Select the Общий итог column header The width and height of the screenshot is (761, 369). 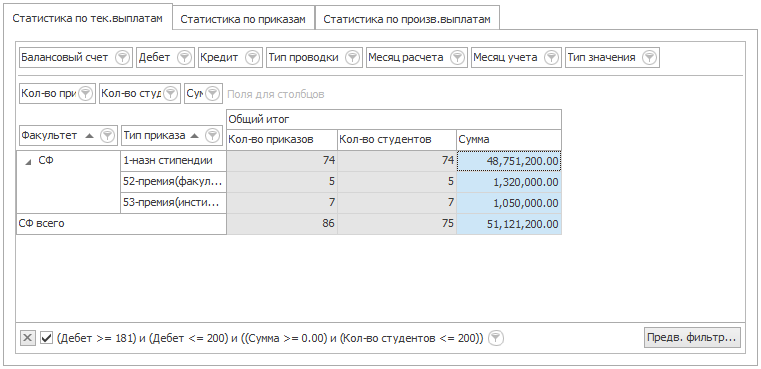[394, 119]
